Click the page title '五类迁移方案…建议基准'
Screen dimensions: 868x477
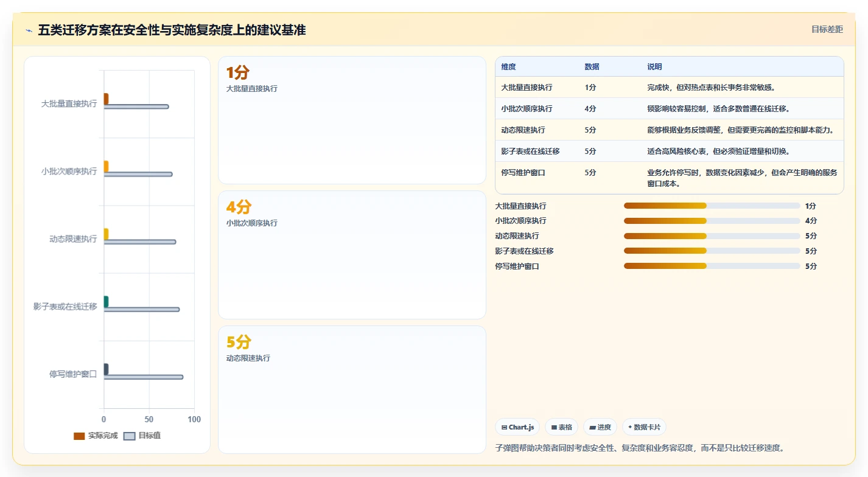(172, 30)
